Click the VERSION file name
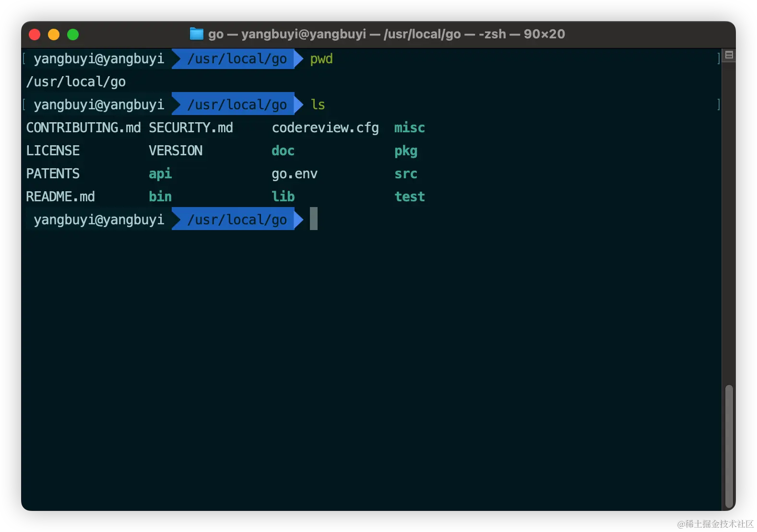The image size is (757, 532). 176,151
